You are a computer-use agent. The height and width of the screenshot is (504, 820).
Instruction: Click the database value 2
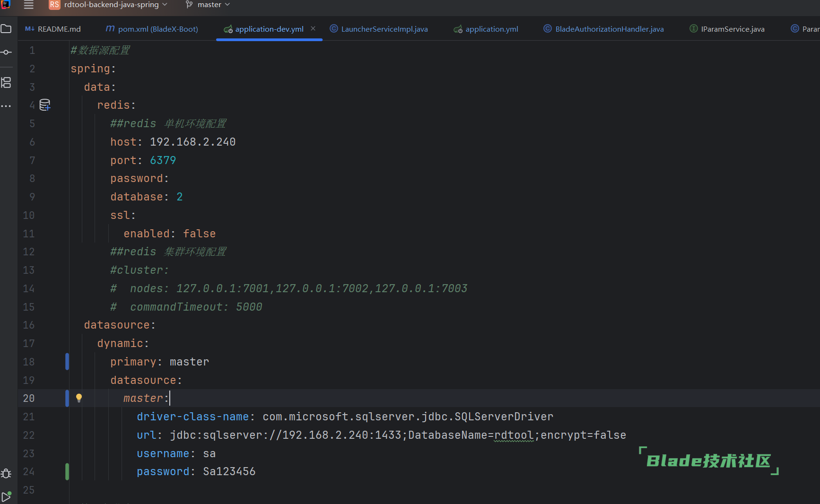point(180,197)
